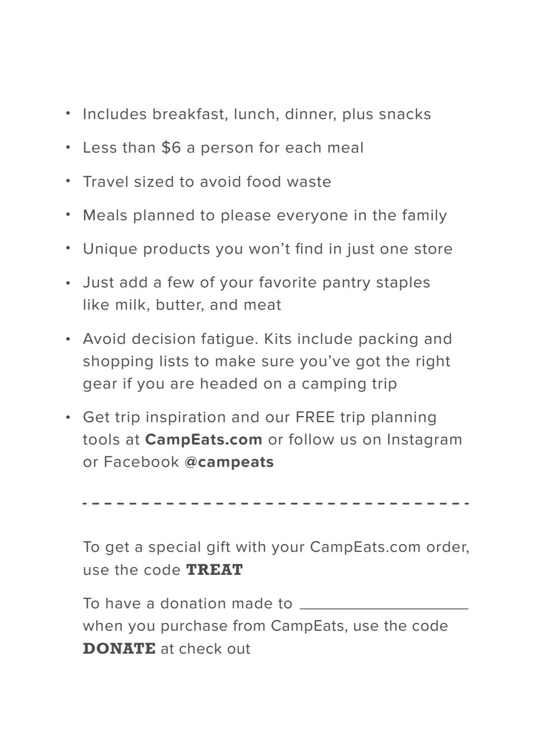Select the "Unique products you won't find" bullet
Viewport: 537px width, 756px height.
click(x=267, y=249)
